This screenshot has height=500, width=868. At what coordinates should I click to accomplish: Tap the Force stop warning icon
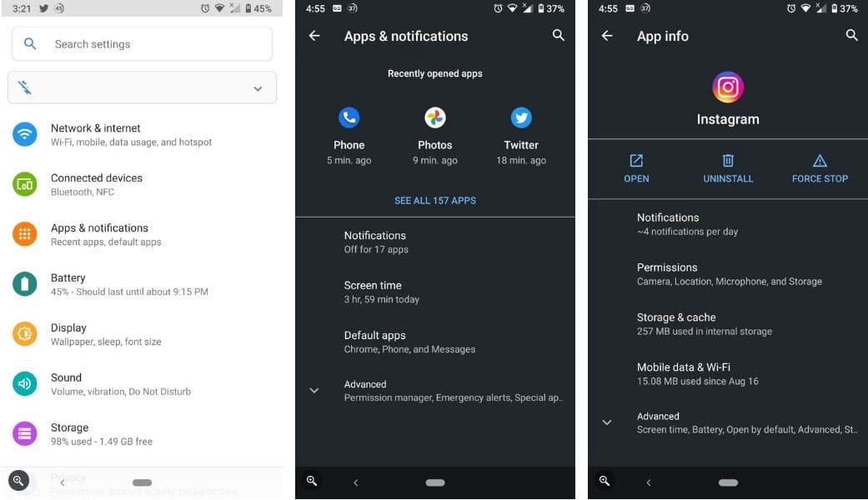click(820, 160)
